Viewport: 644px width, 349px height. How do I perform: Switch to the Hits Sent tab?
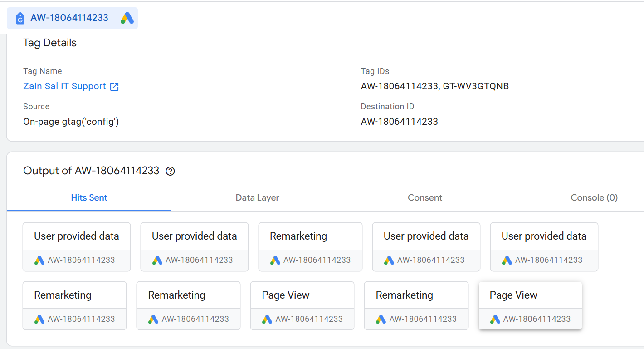pos(89,198)
